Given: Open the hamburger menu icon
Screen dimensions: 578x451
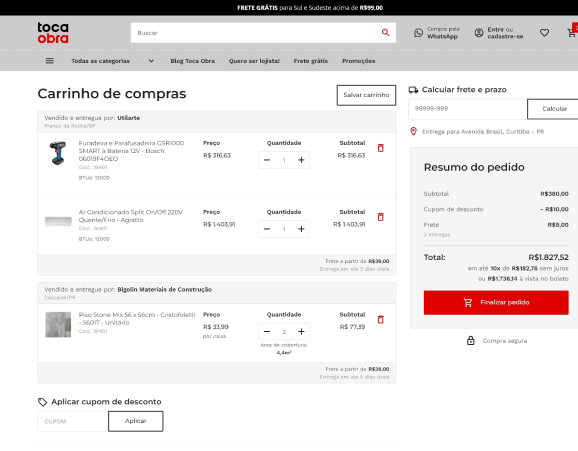Looking at the screenshot, I should [49, 61].
